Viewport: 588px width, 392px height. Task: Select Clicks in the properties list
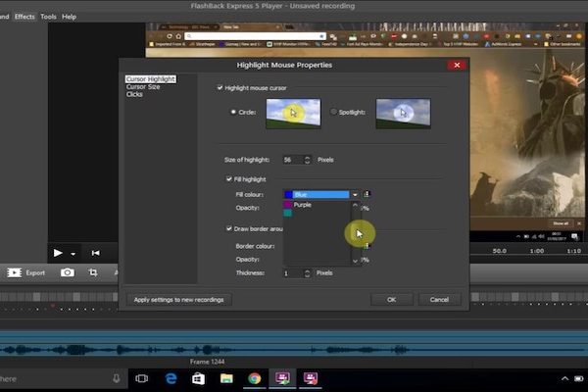pos(134,94)
